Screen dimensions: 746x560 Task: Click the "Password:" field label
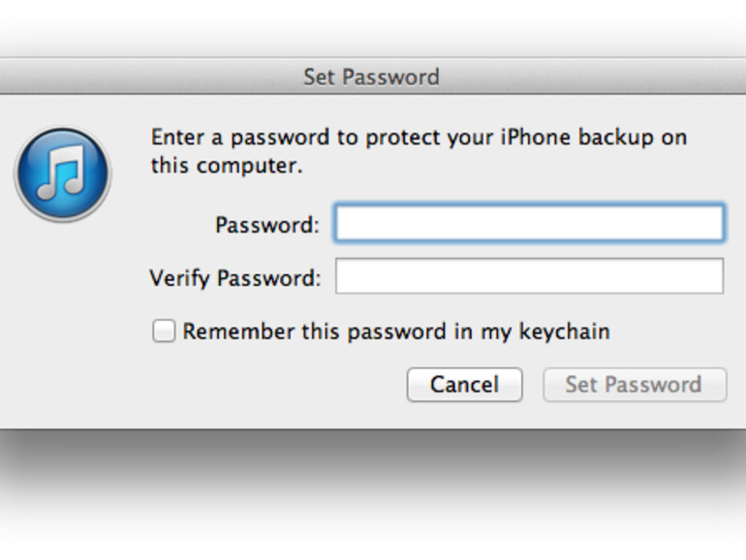(x=266, y=225)
